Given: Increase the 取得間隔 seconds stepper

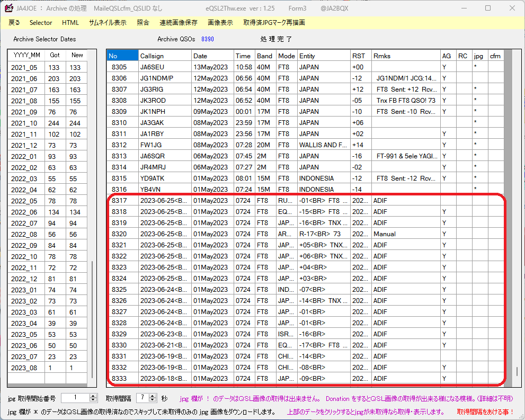Looking at the screenshot, I should (153, 396).
